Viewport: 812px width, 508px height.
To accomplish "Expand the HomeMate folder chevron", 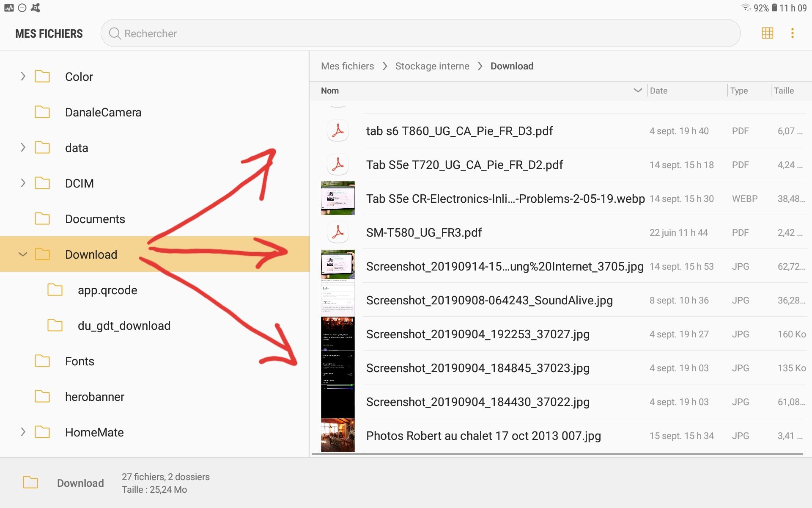I will click(x=22, y=432).
